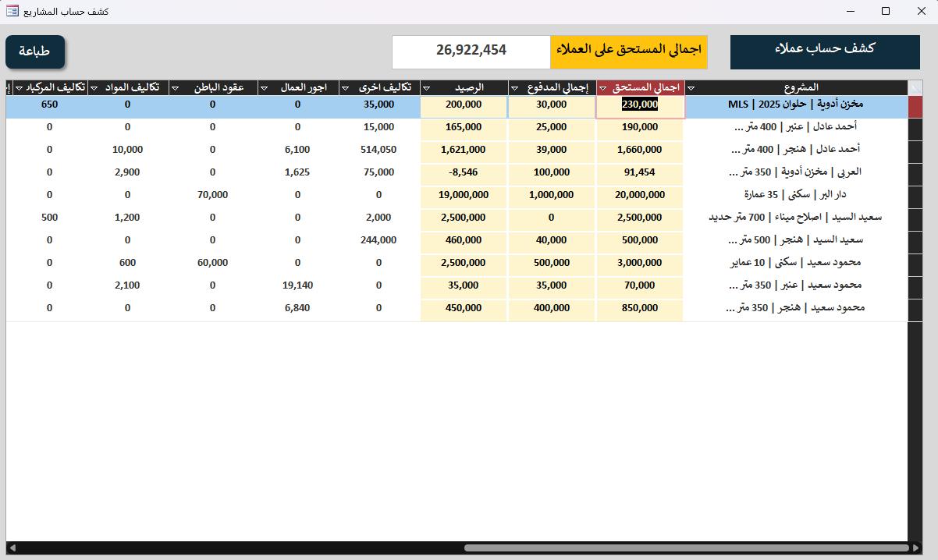The image size is (938, 560).
Task: Click the negative balance cell -8,546
Action: [464, 175]
